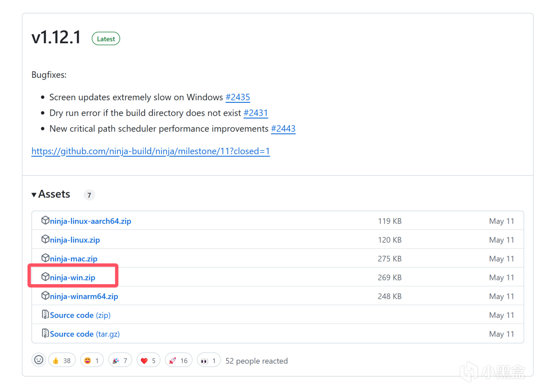
Task: Click the 'Dry run error' bugfix text
Action: 145,113
